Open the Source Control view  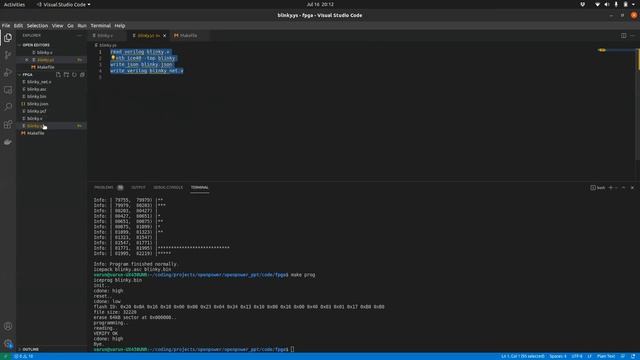point(8,55)
